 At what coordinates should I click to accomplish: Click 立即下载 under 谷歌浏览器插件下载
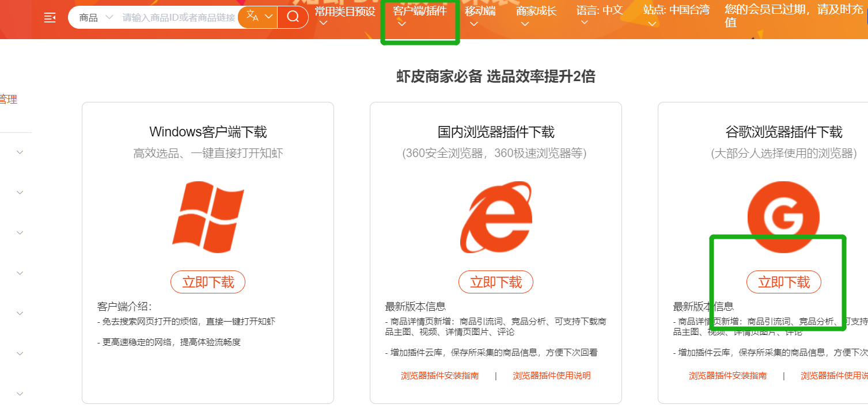[784, 282]
